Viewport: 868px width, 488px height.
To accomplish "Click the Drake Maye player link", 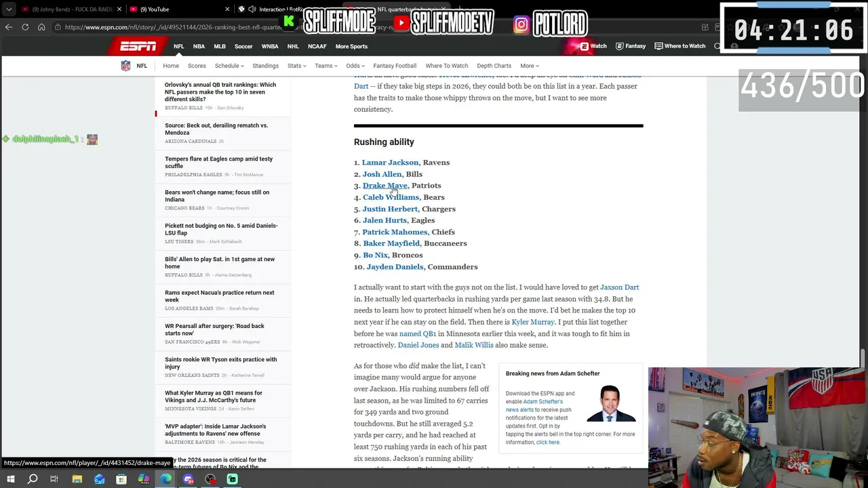I will pyautogui.click(x=385, y=186).
